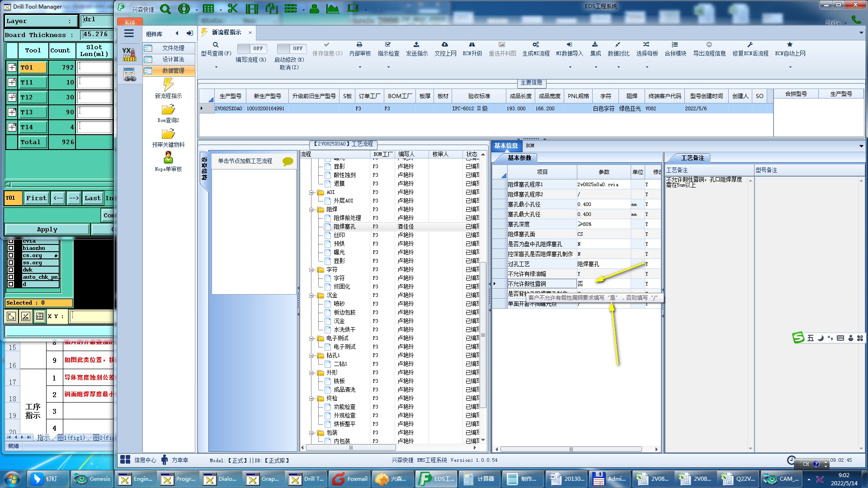Click the green scissors icon
Screen dimensions: 868x488
click(x=232, y=9)
